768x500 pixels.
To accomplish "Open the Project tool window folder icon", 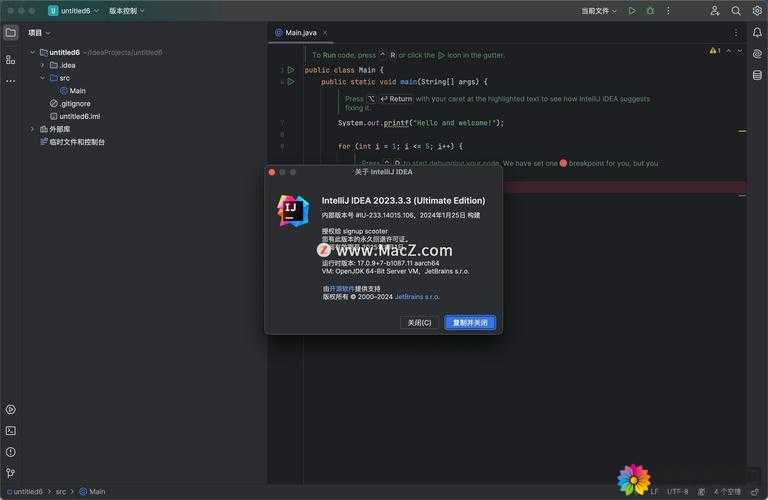I will [10, 33].
